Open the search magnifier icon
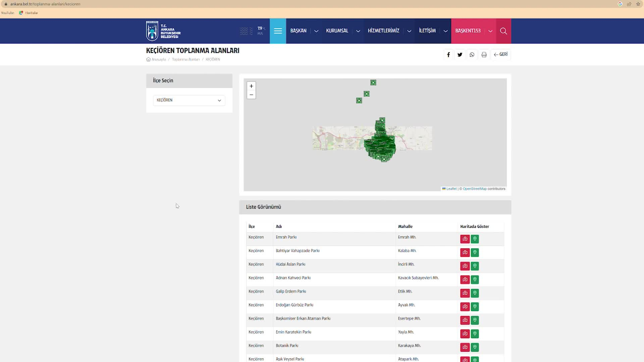The width and height of the screenshot is (644, 362). [x=503, y=31]
